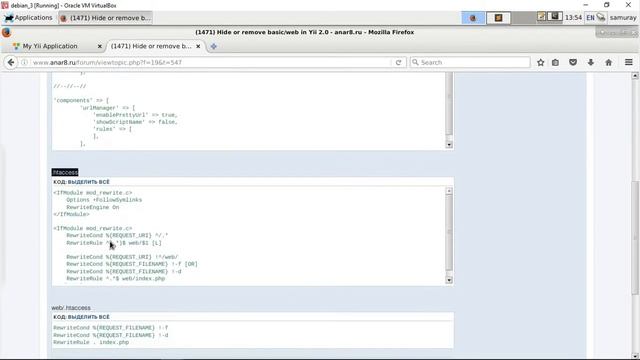Click the site info icon in address bar

click(x=24, y=62)
